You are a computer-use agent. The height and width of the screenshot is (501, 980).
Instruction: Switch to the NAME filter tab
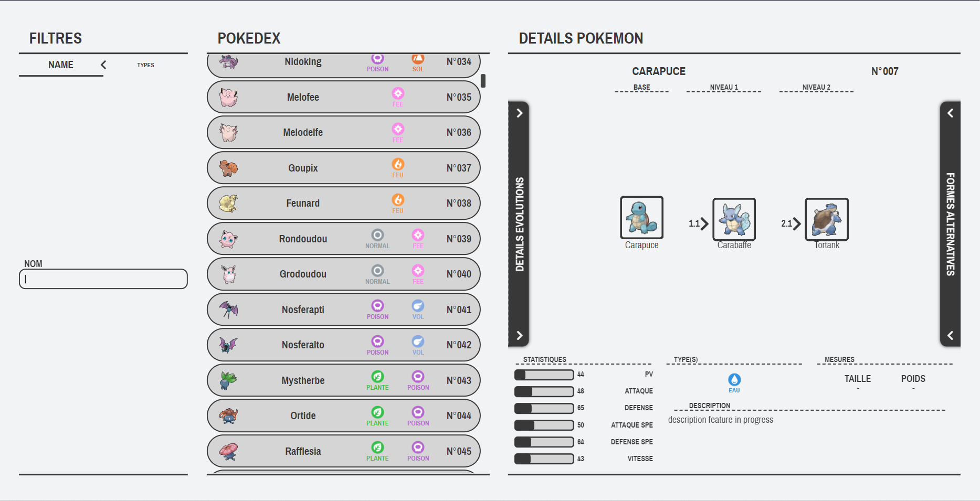(61, 65)
